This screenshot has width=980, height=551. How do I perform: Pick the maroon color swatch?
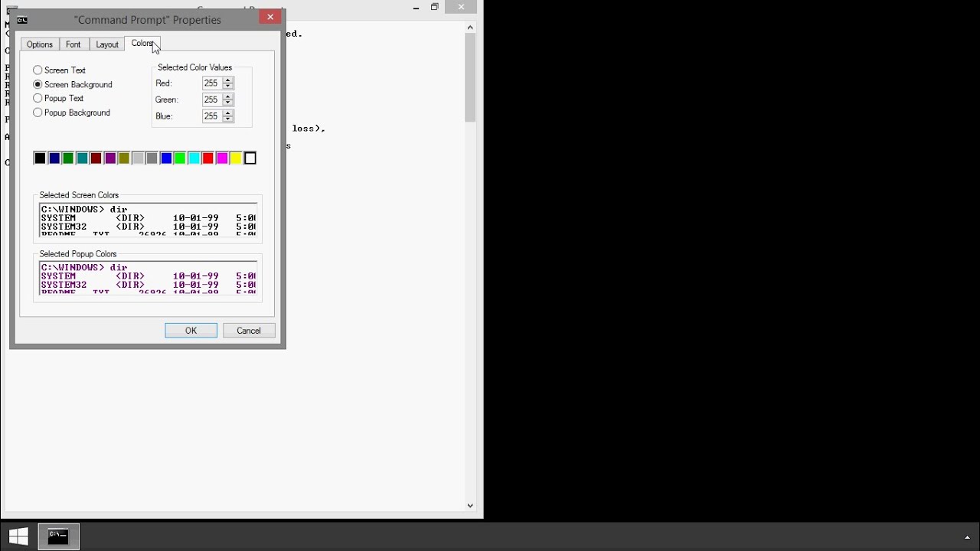[x=96, y=158]
